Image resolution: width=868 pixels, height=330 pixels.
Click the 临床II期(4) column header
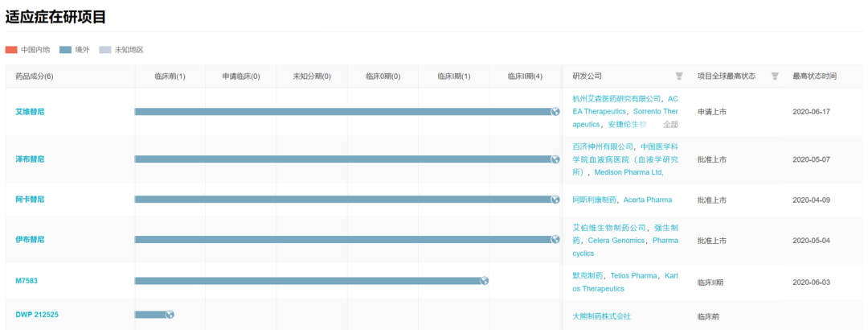[525, 76]
